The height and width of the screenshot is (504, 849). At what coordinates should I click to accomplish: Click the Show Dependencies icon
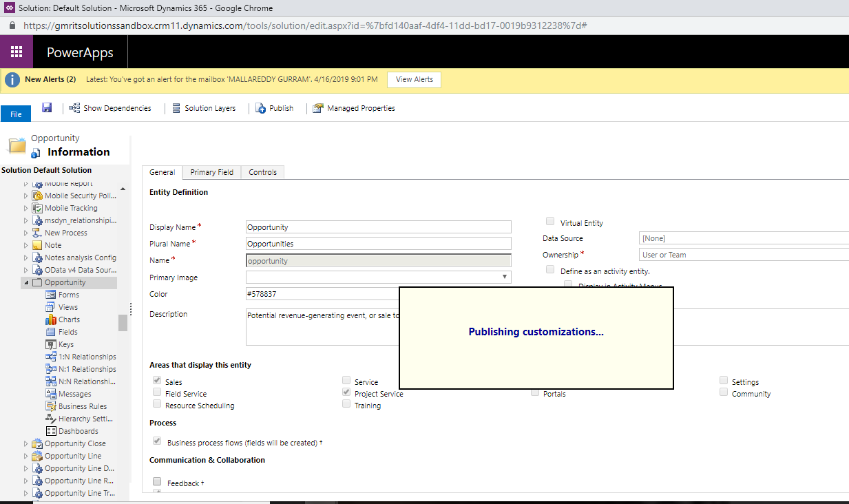[x=75, y=108]
